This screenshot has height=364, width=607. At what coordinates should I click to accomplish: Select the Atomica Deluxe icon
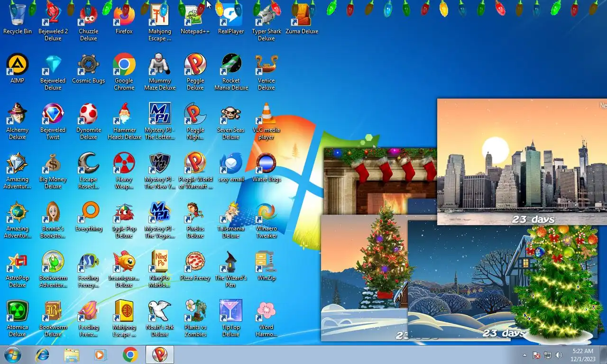(x=18, y=318)
